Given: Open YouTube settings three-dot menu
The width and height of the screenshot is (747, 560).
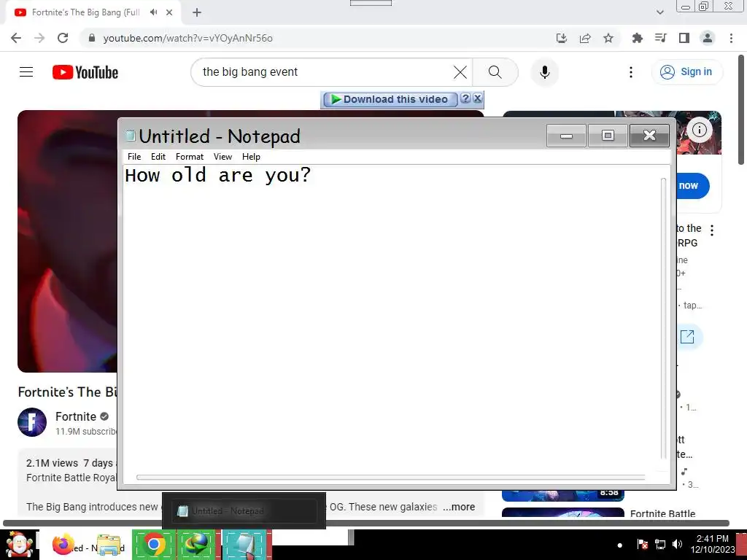Looking at the screenshot, I should [x=631, y=72].
